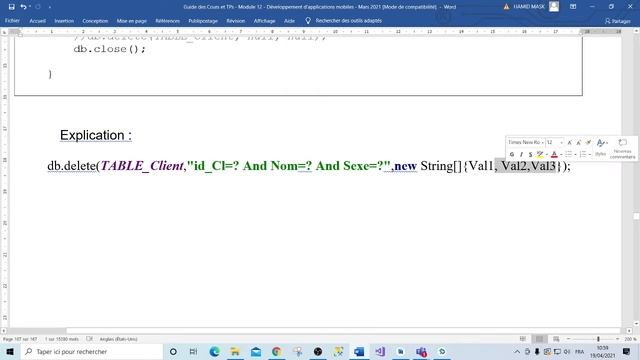This screenshot has width=640, height=360.
Task: Open the Conception ribbon tab
Action: click(x=95, y=20)
